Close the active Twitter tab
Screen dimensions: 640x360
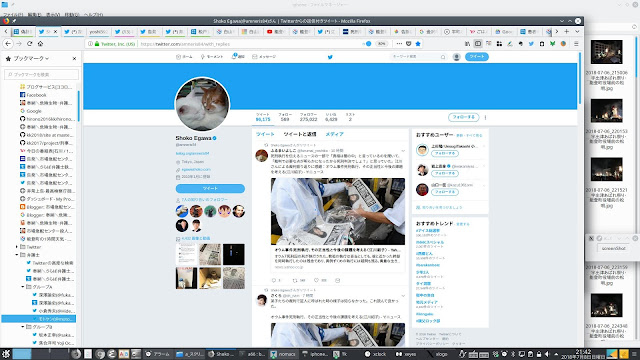coord(56,31)
